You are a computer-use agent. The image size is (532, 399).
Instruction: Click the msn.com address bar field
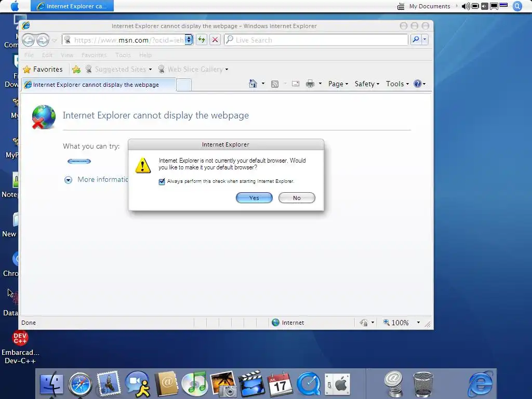point(124,40)
